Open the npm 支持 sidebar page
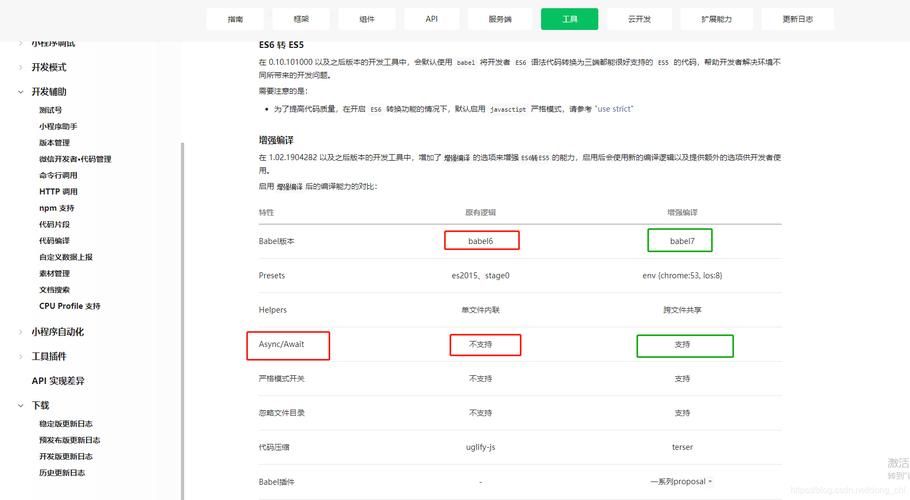 pos(56,208)
